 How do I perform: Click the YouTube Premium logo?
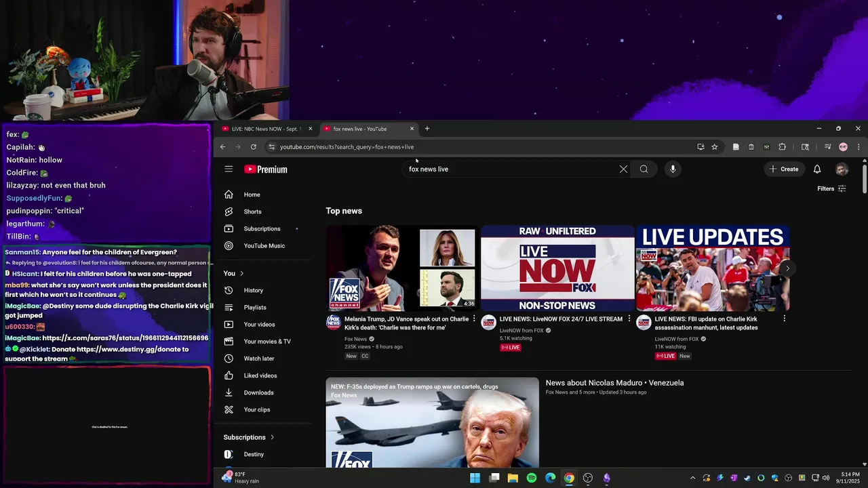click(x=266, y=169)
